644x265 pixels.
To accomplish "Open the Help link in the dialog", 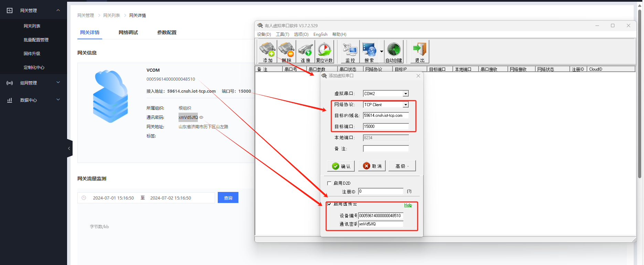I will (408, 205).
